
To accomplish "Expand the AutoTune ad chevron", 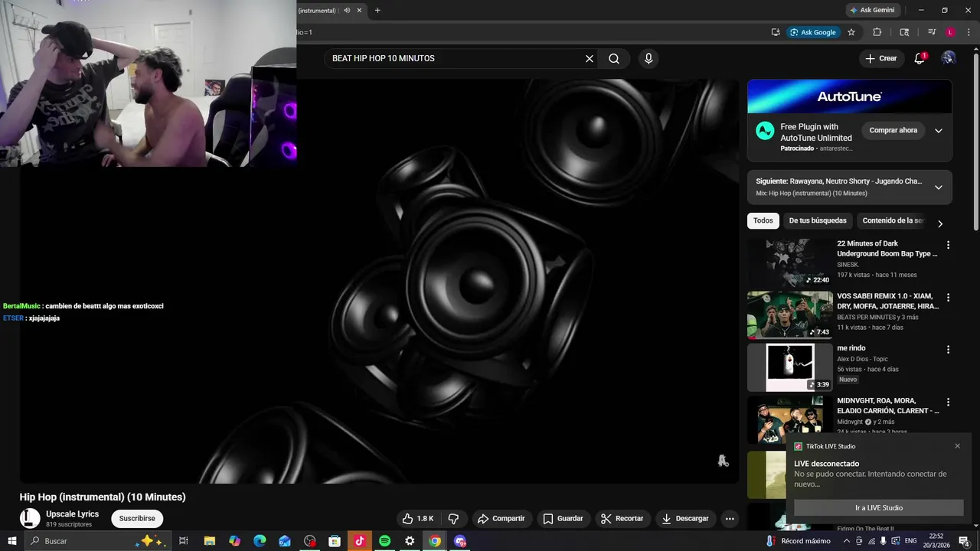I will coord(939,131).
